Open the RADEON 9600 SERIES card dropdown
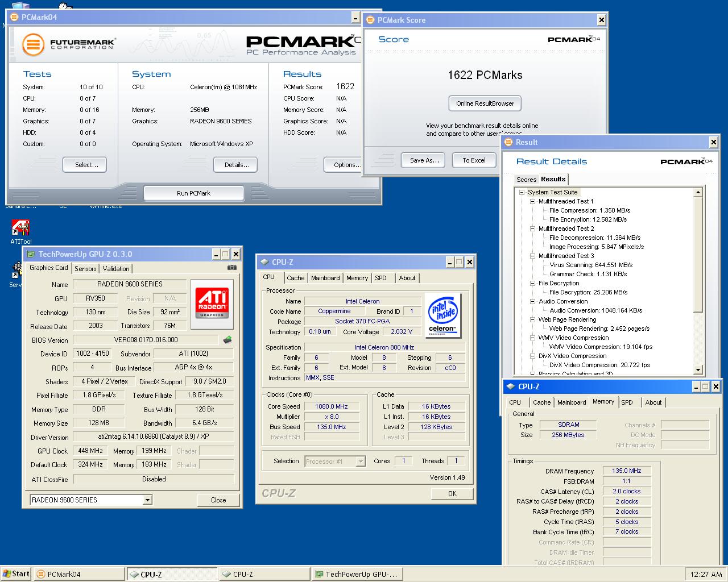 tap(147, 500)
